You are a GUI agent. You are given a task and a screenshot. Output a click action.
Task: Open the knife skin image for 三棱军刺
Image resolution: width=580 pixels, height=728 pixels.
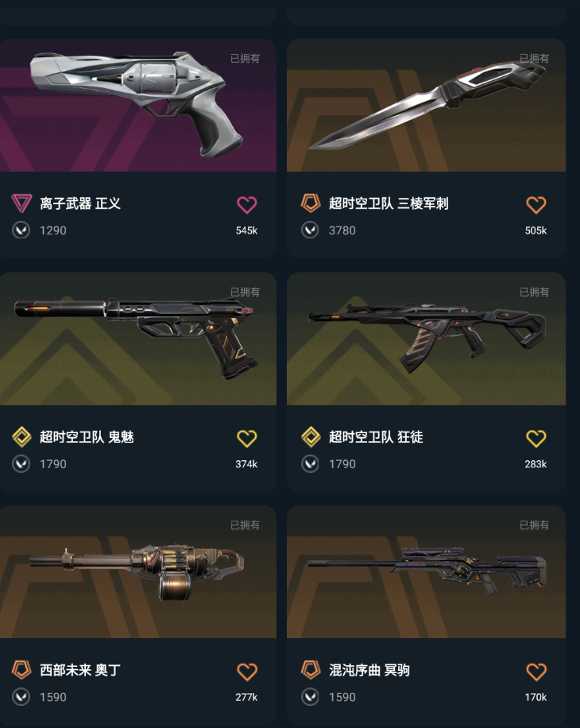(426, 106)
